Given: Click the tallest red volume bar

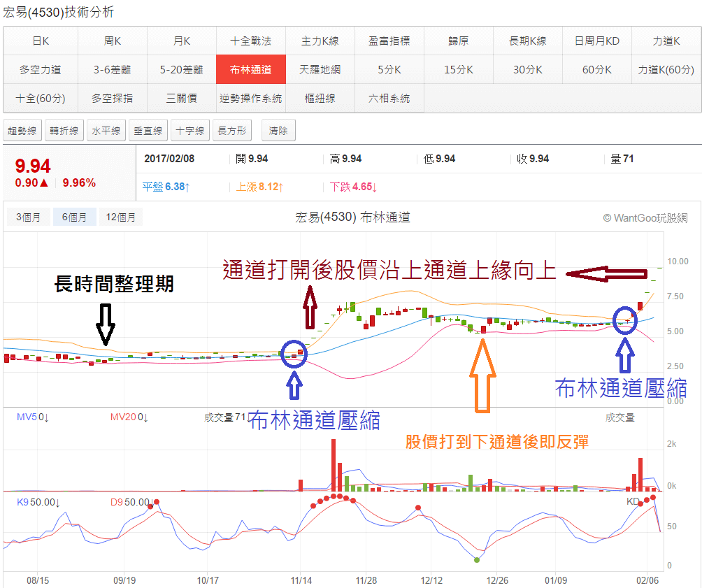Looking at the screenshot, I should click(334, 465).
